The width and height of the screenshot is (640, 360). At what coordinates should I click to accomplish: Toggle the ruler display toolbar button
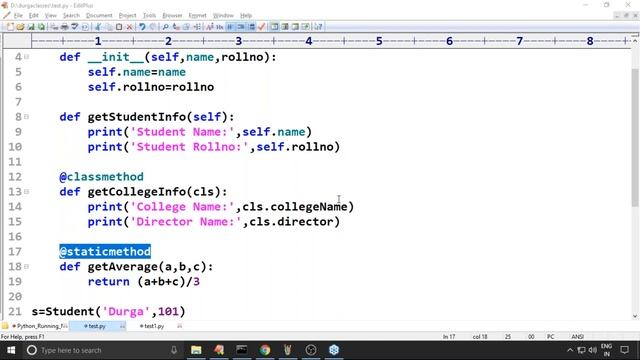[x=252, y=27]
